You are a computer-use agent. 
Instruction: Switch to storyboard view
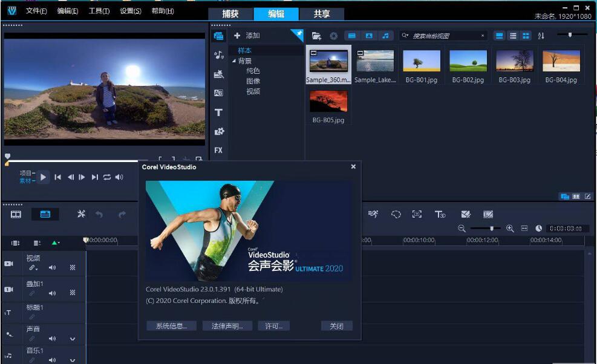16,215
